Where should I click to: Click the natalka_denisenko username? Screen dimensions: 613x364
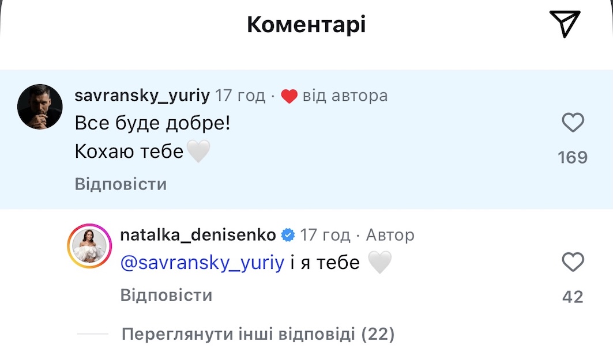[x=198, y=235]
